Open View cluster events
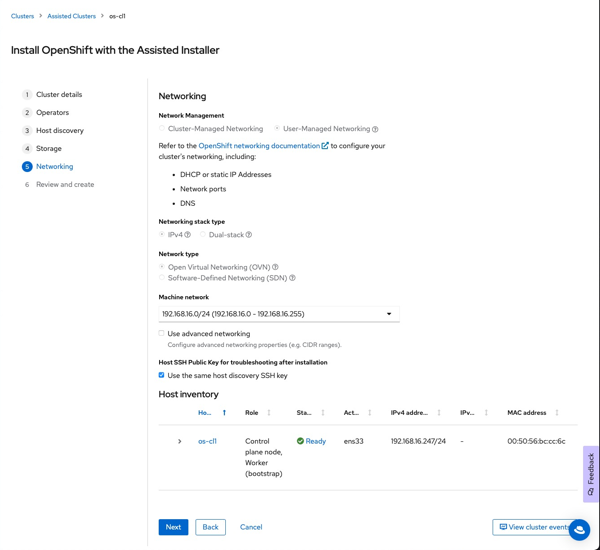The image size is (600, 550). (x=535, y=527)
